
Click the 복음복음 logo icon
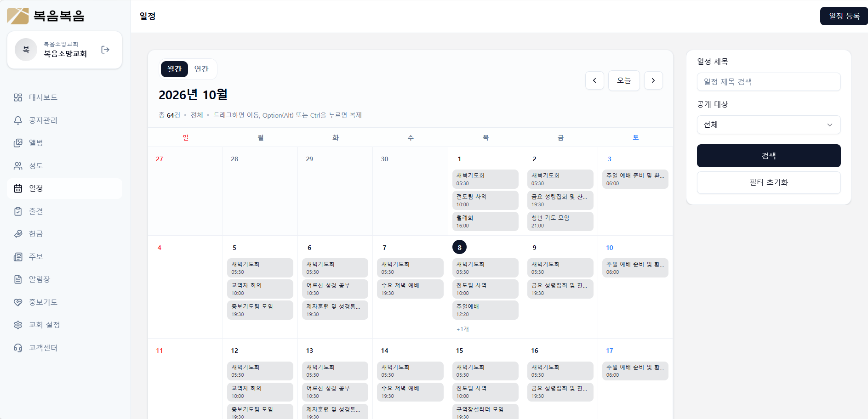click(x=18, y=16)
